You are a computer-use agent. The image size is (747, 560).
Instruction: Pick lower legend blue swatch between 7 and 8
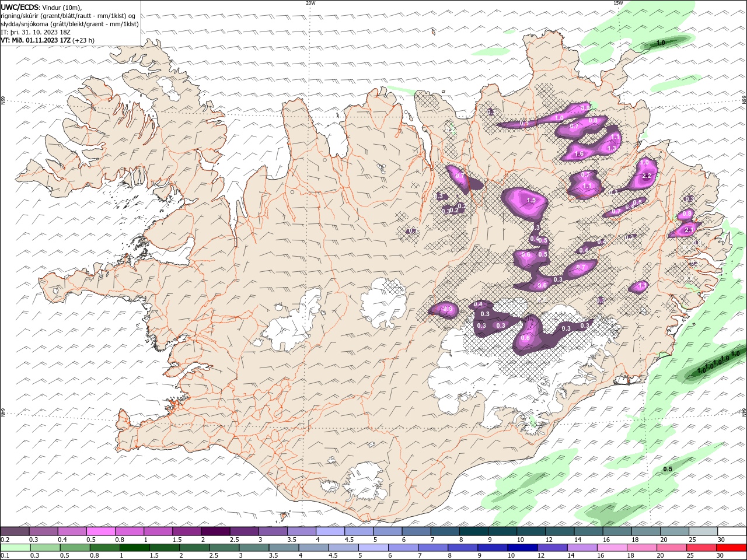tap(433, 548)
